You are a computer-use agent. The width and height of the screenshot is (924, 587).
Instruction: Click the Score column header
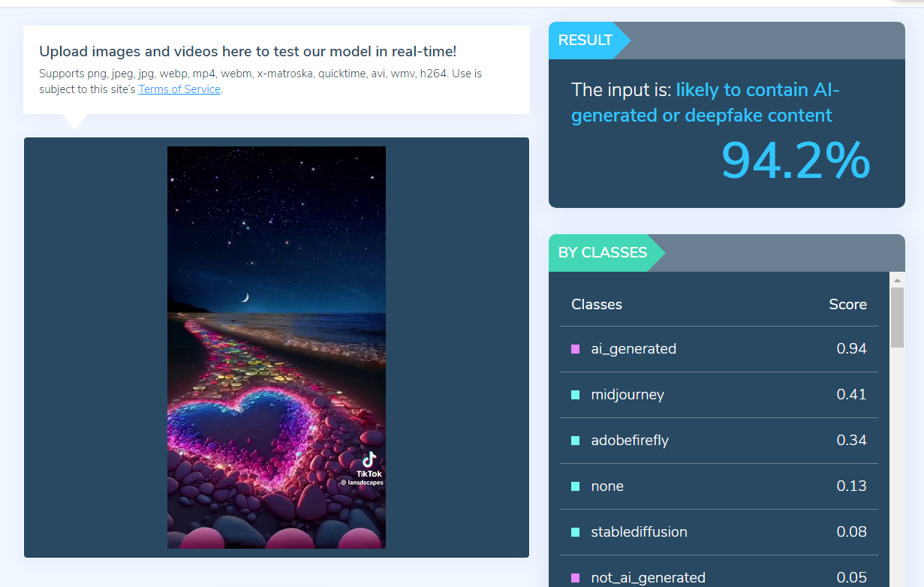847,304
